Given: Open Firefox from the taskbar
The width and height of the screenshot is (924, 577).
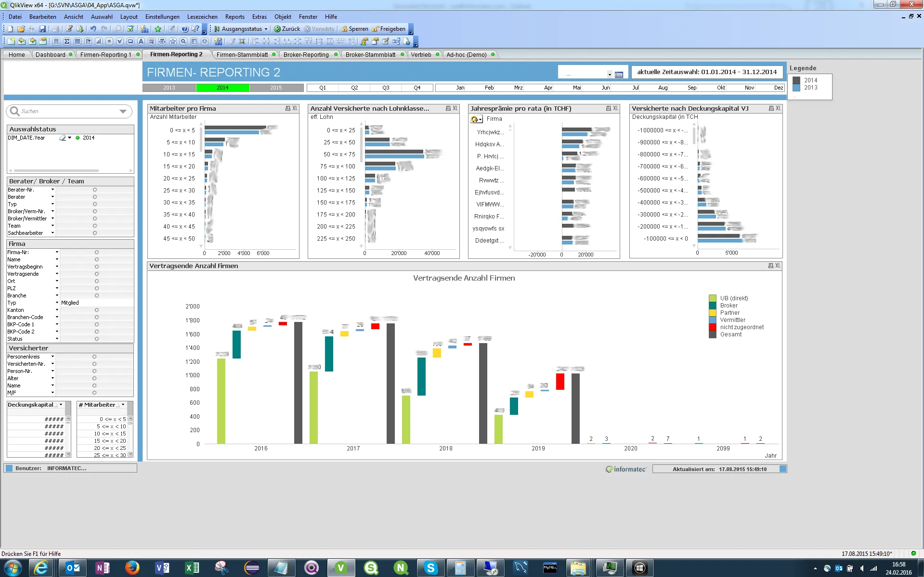Looking at the screenshot, I should click(x=132, y=568).
